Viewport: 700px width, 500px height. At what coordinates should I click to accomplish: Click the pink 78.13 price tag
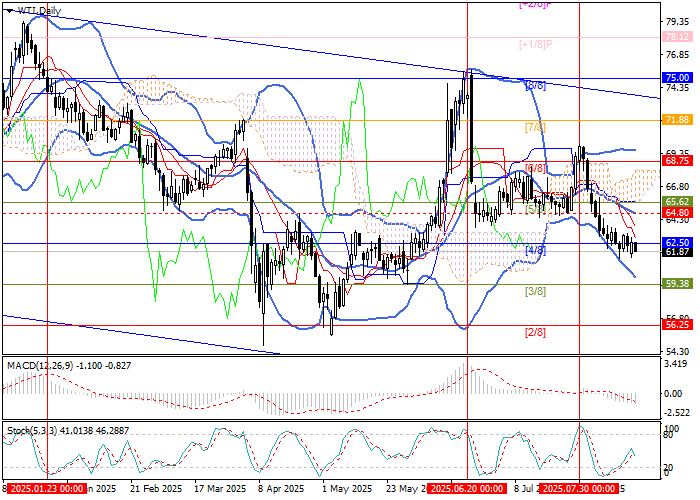677,35
